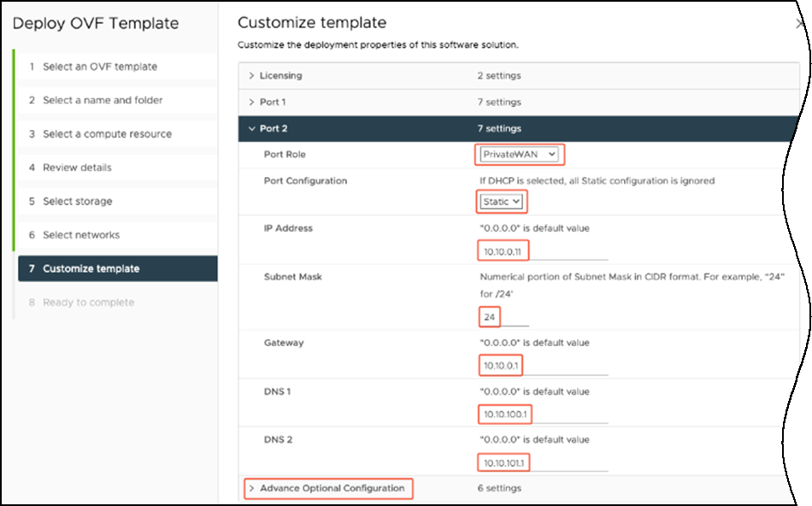Close the Deploy OVF Template dialog
Viewport: 812px width, 506px height.
798,25
